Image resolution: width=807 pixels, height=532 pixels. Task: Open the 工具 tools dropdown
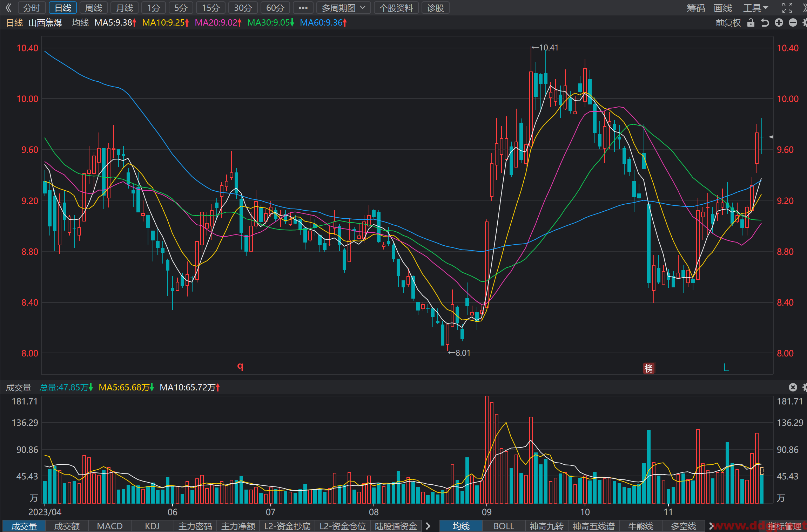pyautogui.click(x=755, y=8)
